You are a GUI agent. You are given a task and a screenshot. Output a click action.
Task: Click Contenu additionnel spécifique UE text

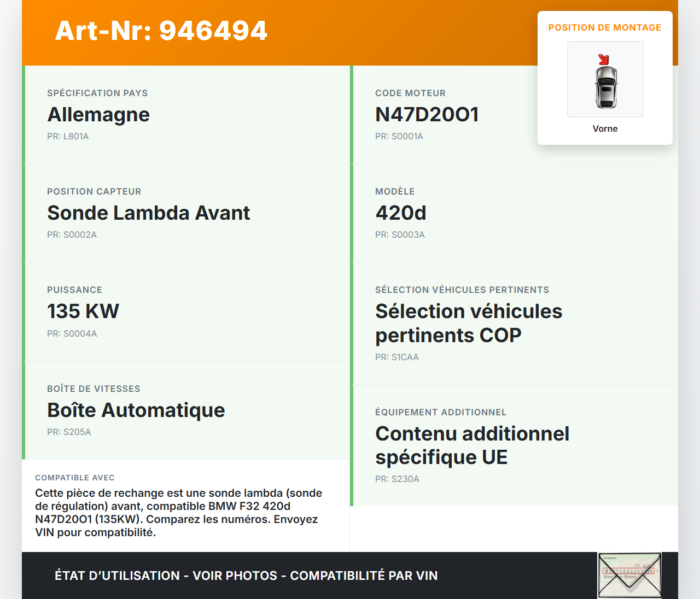472,445
